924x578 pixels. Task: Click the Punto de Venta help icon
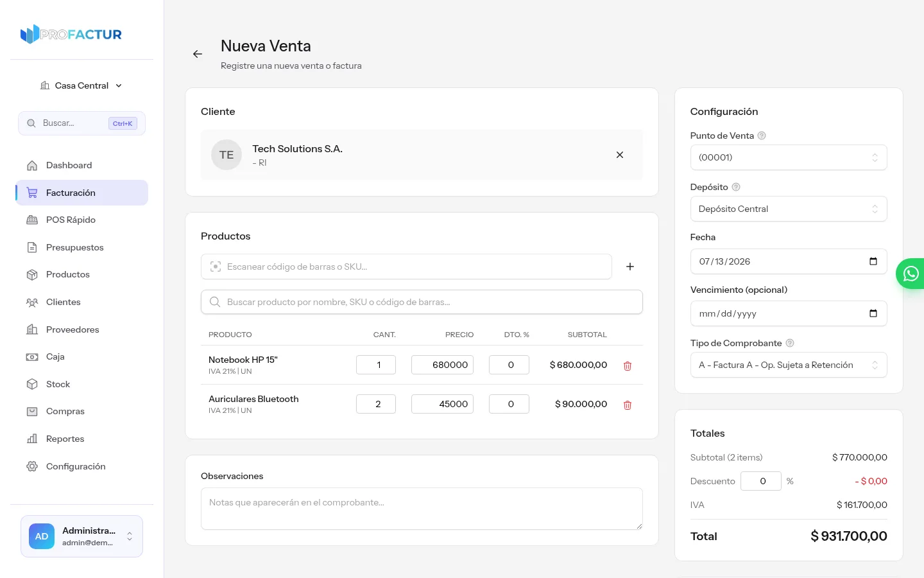pyautogui.click(x=762, y=136)
